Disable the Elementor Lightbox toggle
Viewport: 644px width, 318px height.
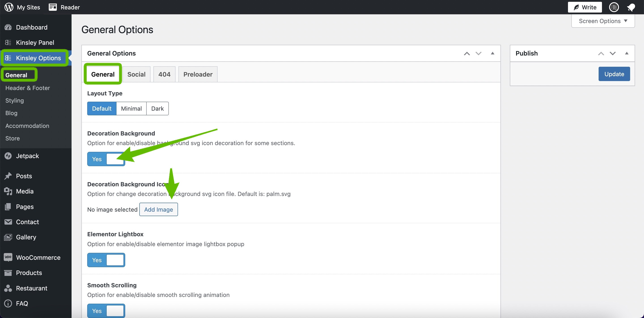coord(106,260)
